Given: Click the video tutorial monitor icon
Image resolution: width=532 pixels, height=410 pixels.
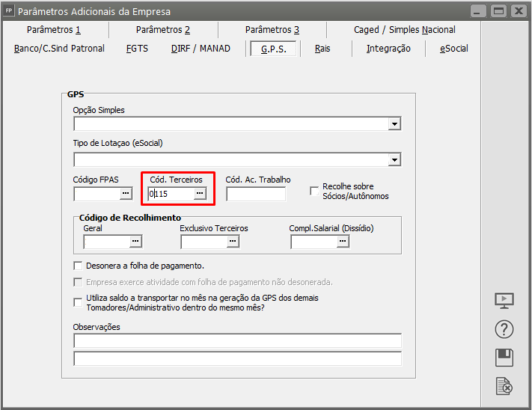Looking at the screenshot, I should point(505,301).
